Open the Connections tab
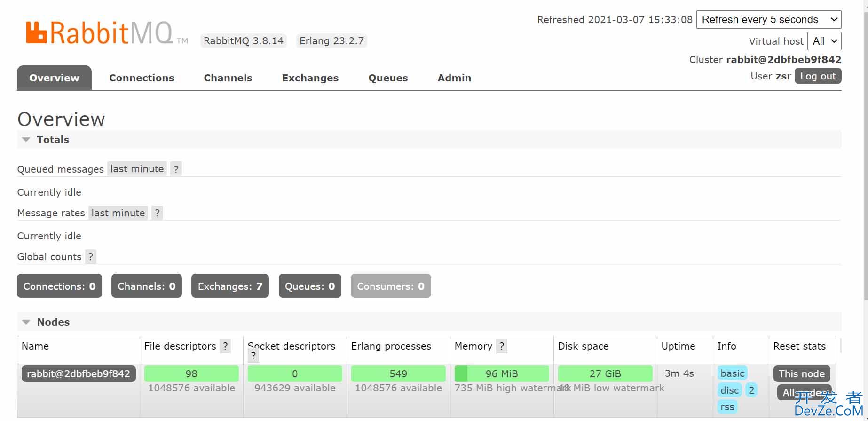Image resolution: width=868 pixels, height=421 pixels. coord(142,78)
